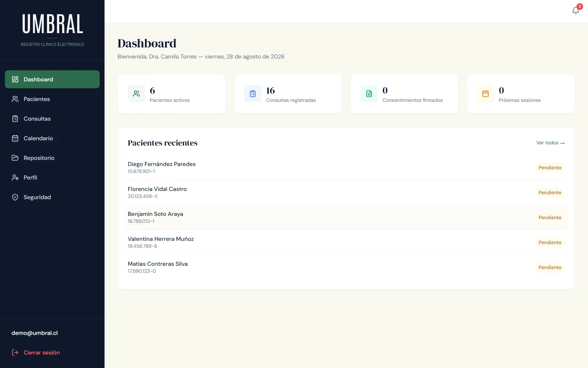
Task: Click the Perfil user-settings icon in sidebar
Action: pos(15,177)
